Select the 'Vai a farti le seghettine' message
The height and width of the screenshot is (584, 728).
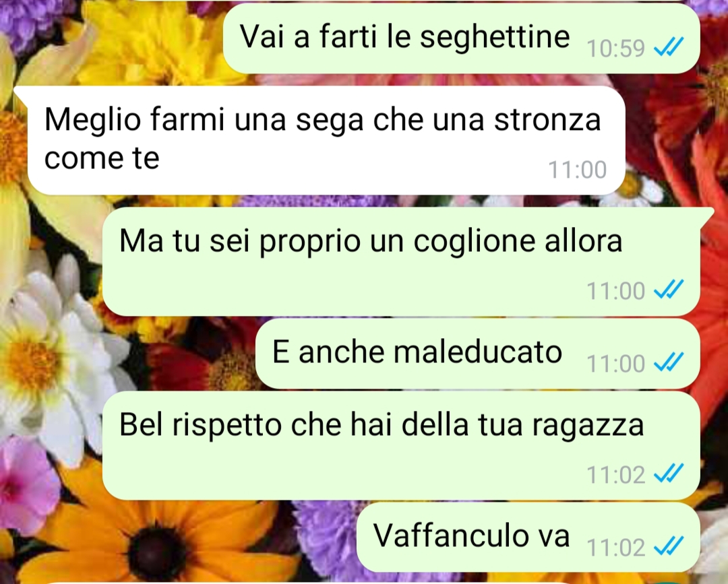click(x=462, y=39)
